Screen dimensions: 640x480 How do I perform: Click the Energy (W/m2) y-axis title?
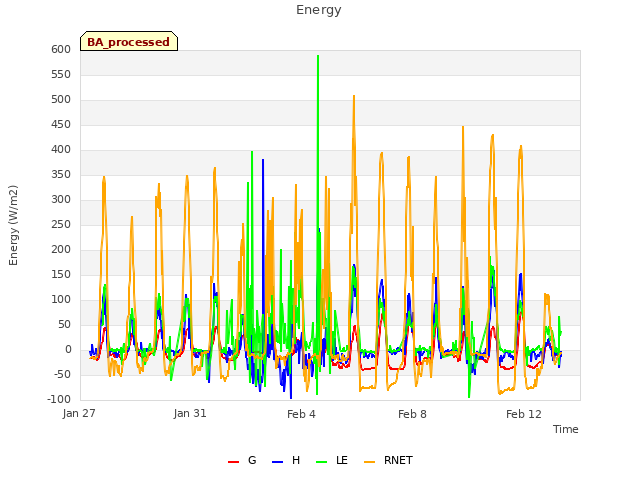[x=13, y=225]
